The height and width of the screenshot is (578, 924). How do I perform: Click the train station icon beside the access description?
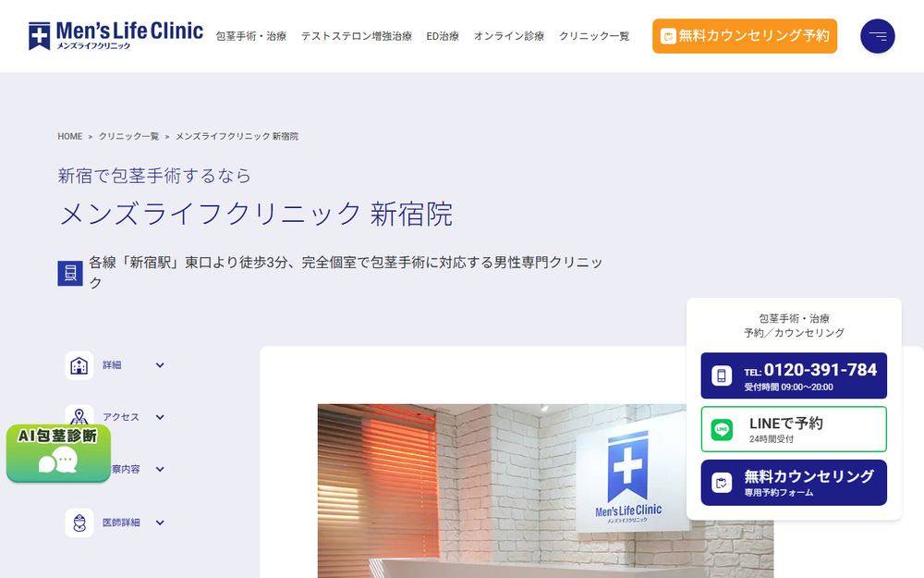[x=70, y=273]
